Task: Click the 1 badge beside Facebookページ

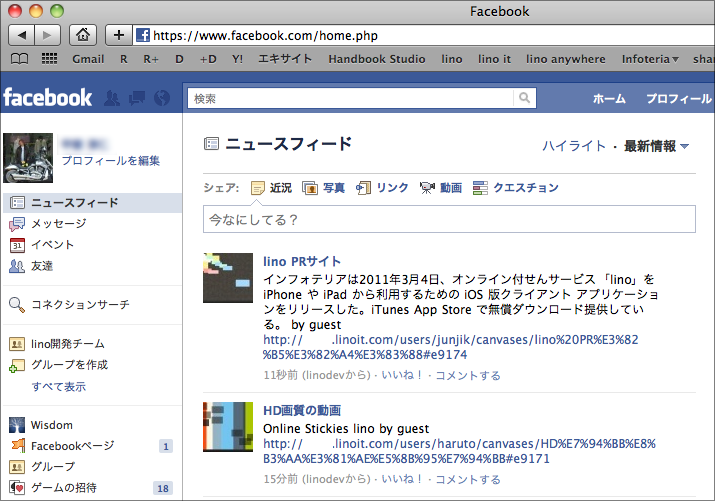Action: [166, 446]
